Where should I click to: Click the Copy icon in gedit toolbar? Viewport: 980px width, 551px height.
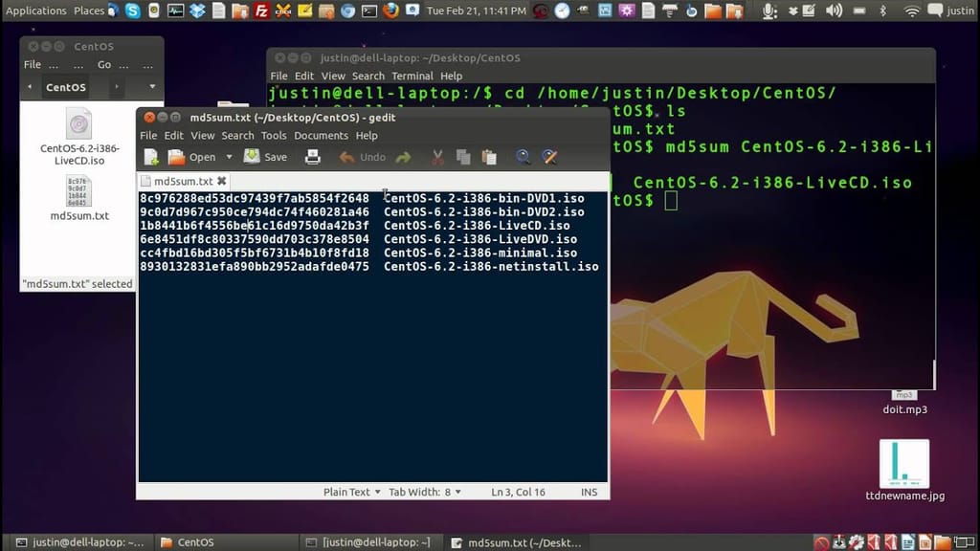coord(463,157)
